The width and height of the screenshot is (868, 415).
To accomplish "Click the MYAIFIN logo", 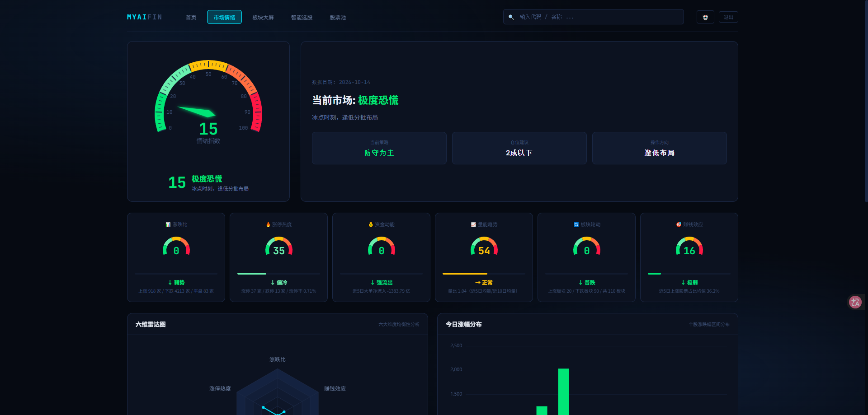I will 144,17.
